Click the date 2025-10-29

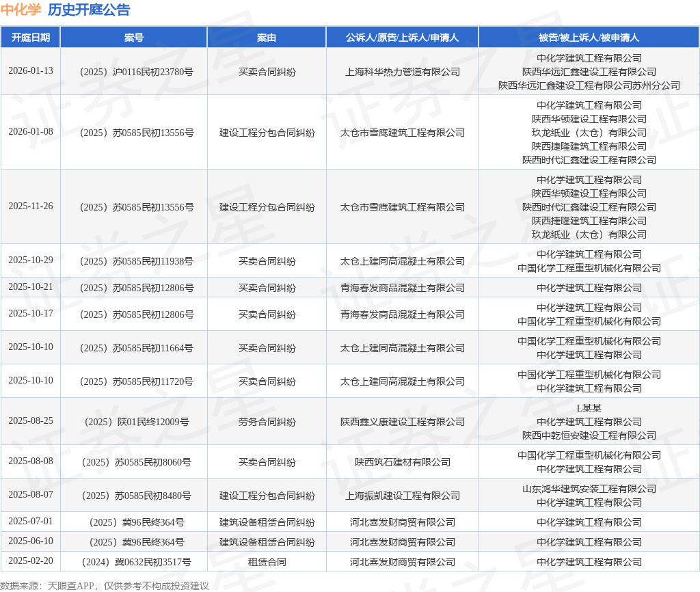(30, 260)
